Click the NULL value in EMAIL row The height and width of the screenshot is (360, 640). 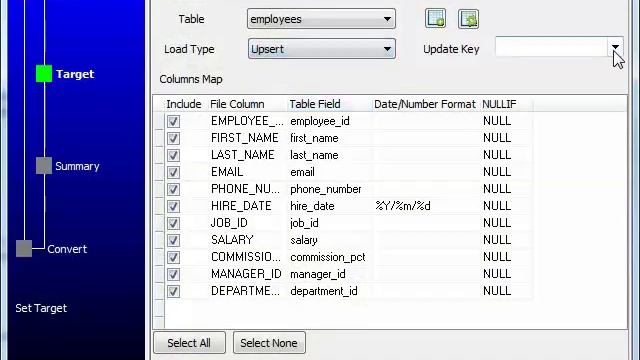pyautogui.click(x=506, y=172)
